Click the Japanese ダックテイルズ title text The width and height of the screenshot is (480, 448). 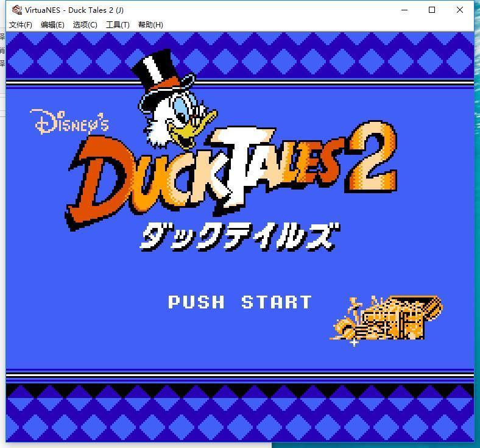click(239, 236)
